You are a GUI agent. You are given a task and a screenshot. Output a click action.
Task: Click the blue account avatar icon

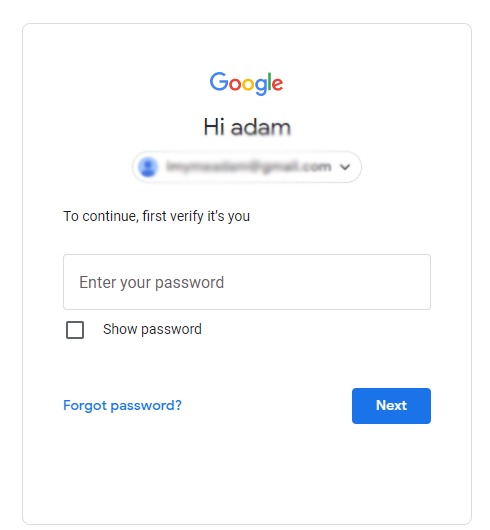pyautogui.click(x=148, y=167)
